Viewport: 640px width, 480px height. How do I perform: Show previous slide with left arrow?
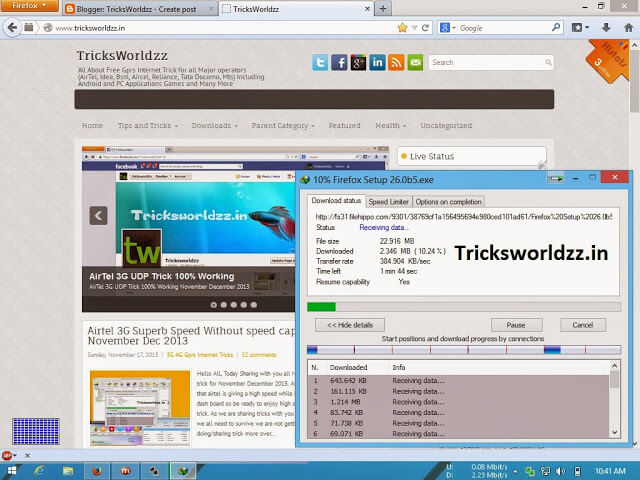point(98,216)
